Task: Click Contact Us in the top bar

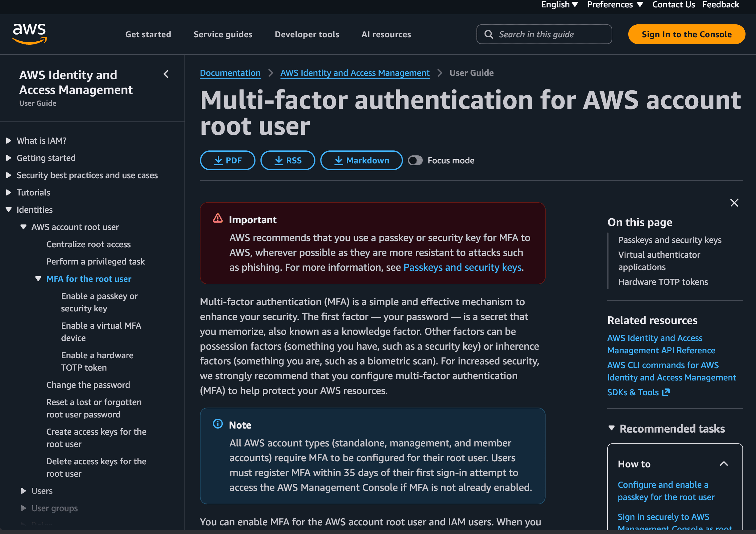Action: (673, 5)
